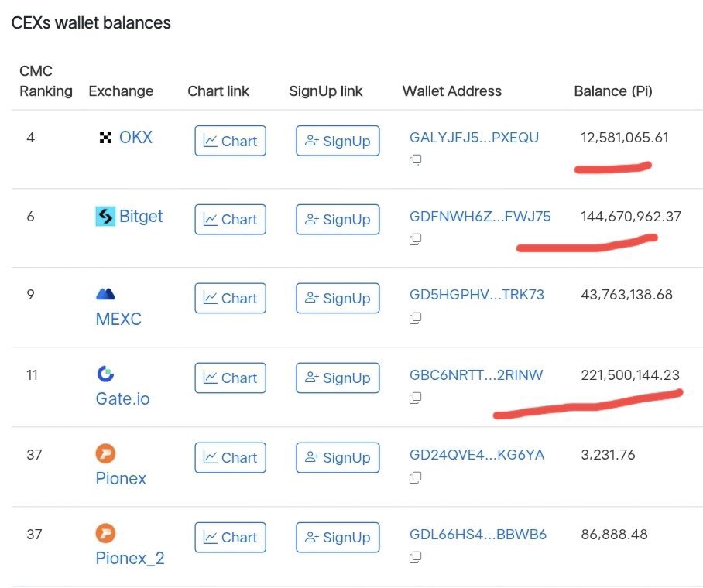Image resolution: width=703 pixels, height=588 pixels.
Task: Select the balance 144,670,962.37
Action: click(x=631, y=216)
